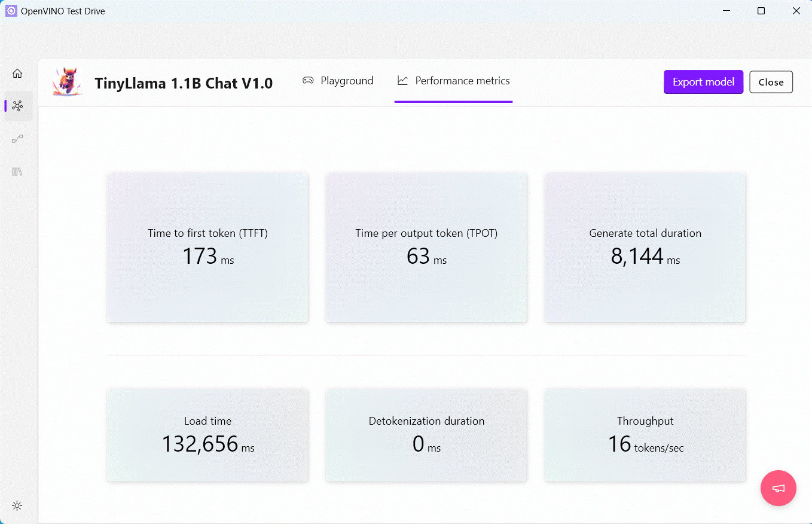812x524 pixels.
Task: Open the library icon in the sidebar
Action: click(17, 172)
